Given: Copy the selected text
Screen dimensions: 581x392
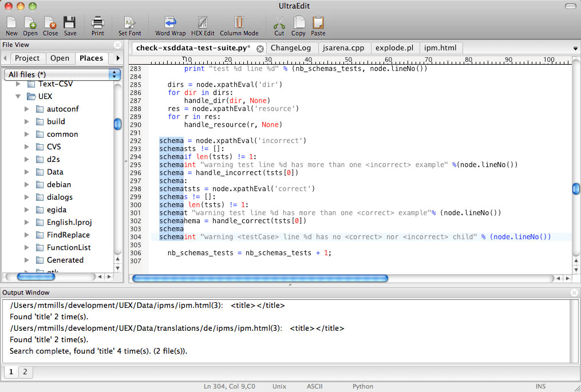Looking at the screenshot, I should coord(298,26).
